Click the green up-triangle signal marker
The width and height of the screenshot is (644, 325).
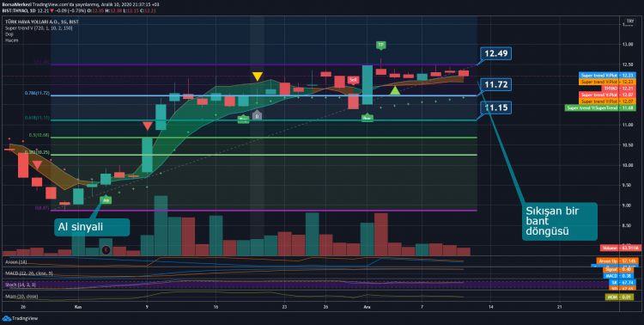pos(395,90)
